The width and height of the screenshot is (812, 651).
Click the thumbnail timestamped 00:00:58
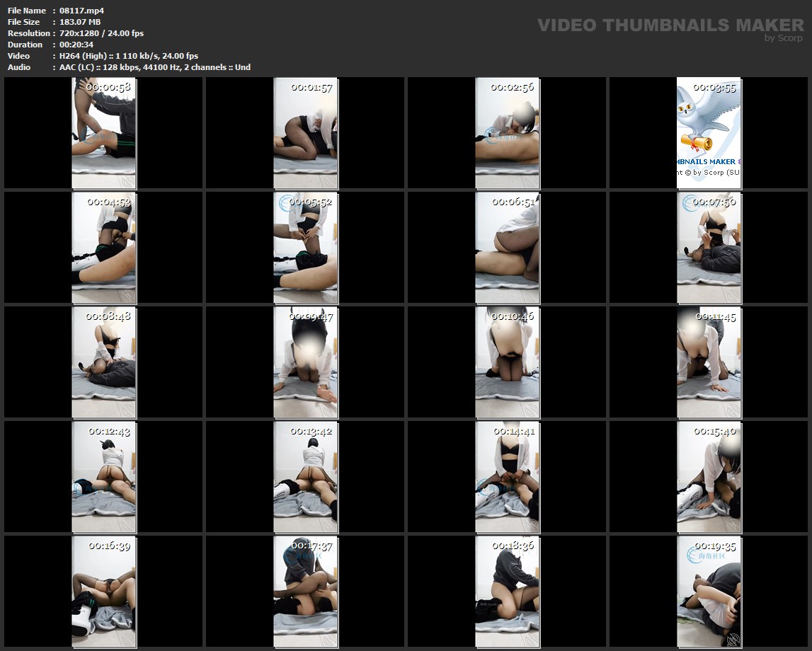103,133
